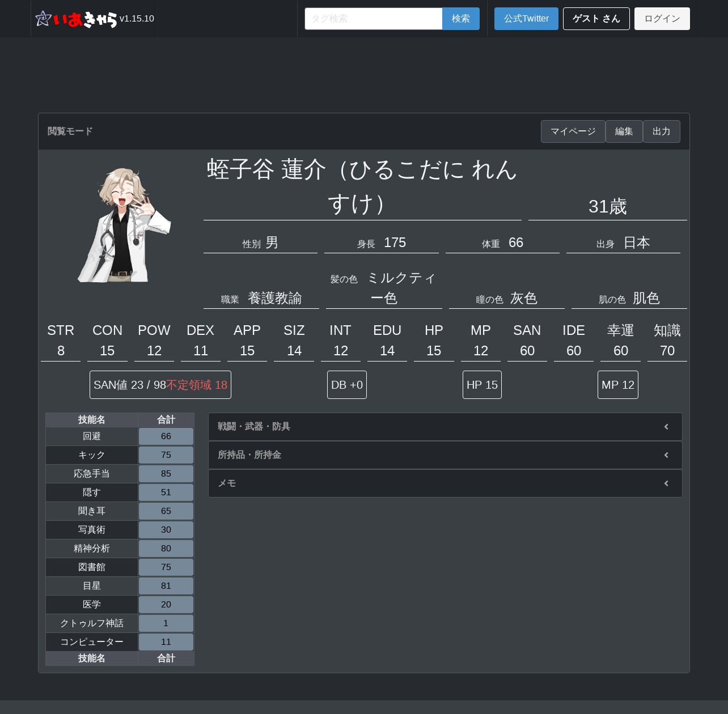Click the コンピューター skill value 11
The width and height of the screenshot is (728, 714).
(166, 642)
